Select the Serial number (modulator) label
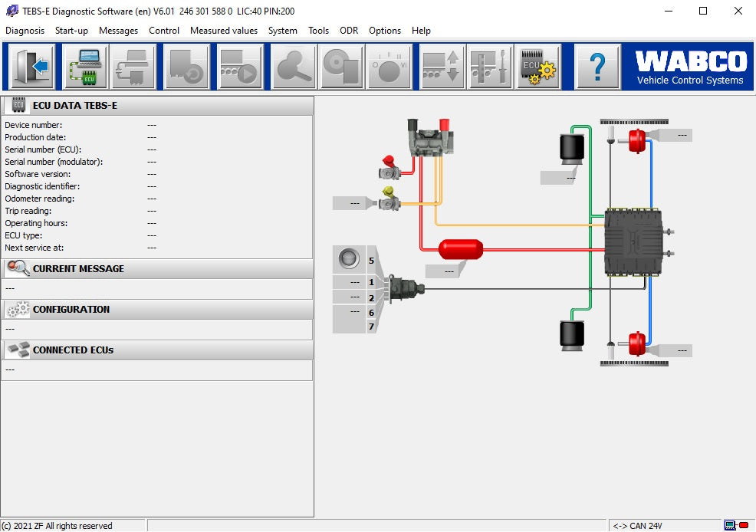Viewport: 756px width, 532px height. point(54,162)
